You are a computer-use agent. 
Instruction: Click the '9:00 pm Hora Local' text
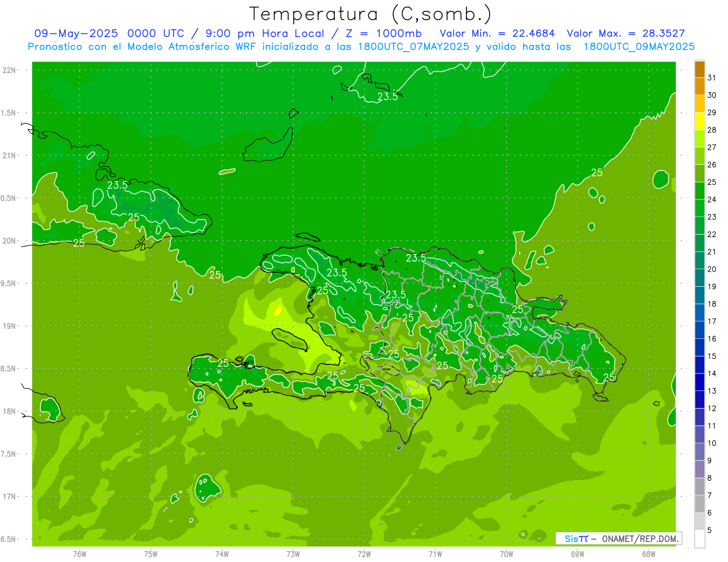[263, 33]
